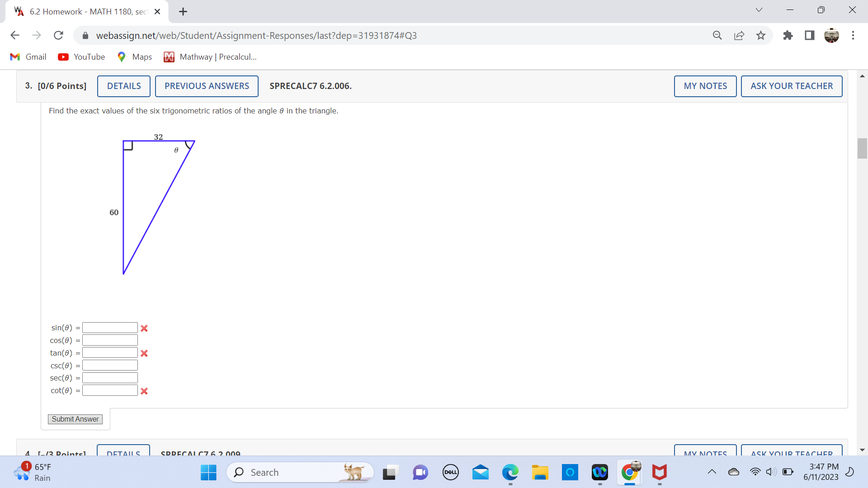
Task: Launch Webex from the taskbar
Action: tap(600, 472)
